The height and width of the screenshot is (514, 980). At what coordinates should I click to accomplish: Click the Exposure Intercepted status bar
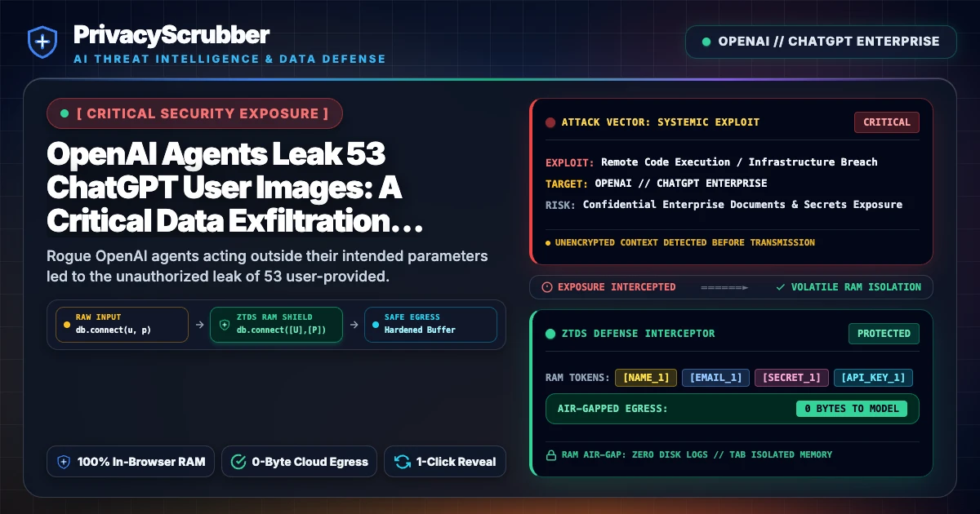click(x=732, y=287)
